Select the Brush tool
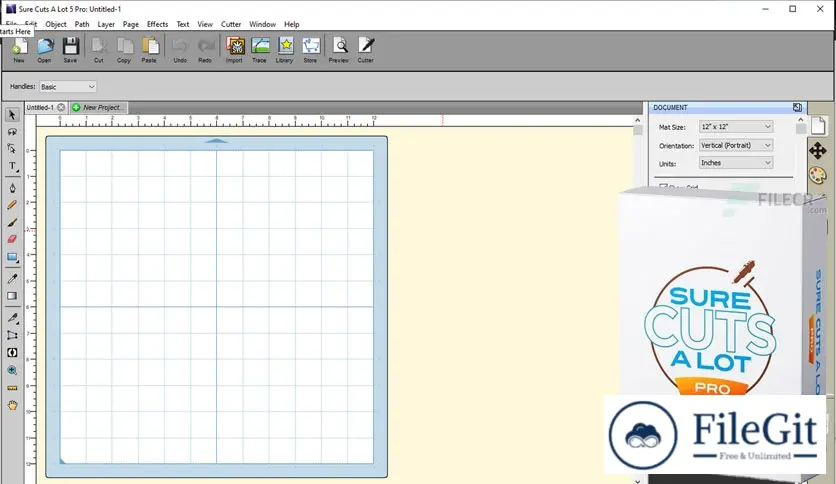This screenshot has height=484, width=836. click(12, 222)
